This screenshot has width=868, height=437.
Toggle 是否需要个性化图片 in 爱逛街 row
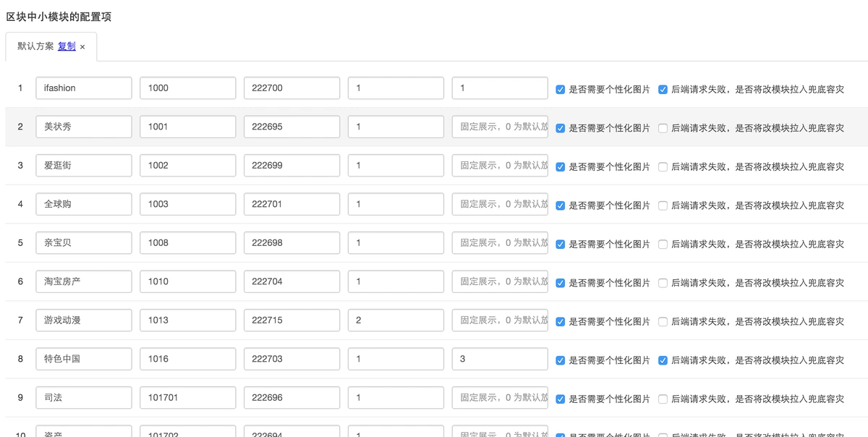(561, 167)
